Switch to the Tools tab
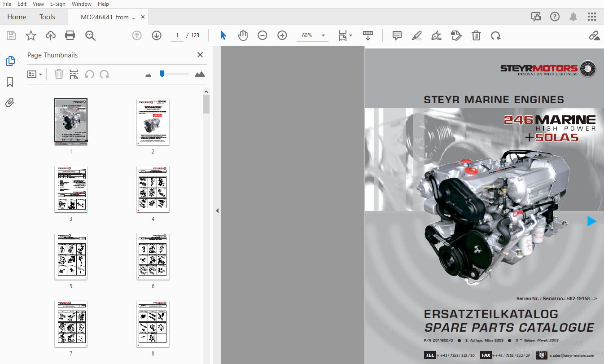This screenshot has width=604, height=364. (47, 17)
